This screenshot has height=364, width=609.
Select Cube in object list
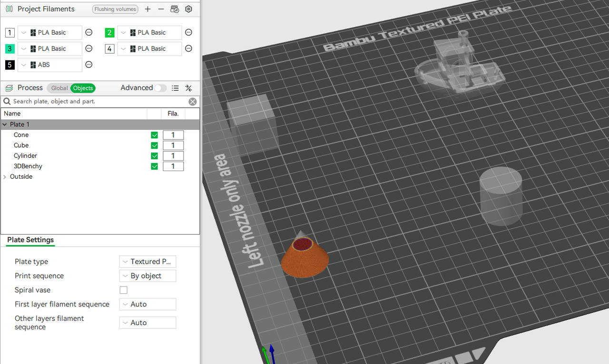pyautogui.click(x=21, y=145)
